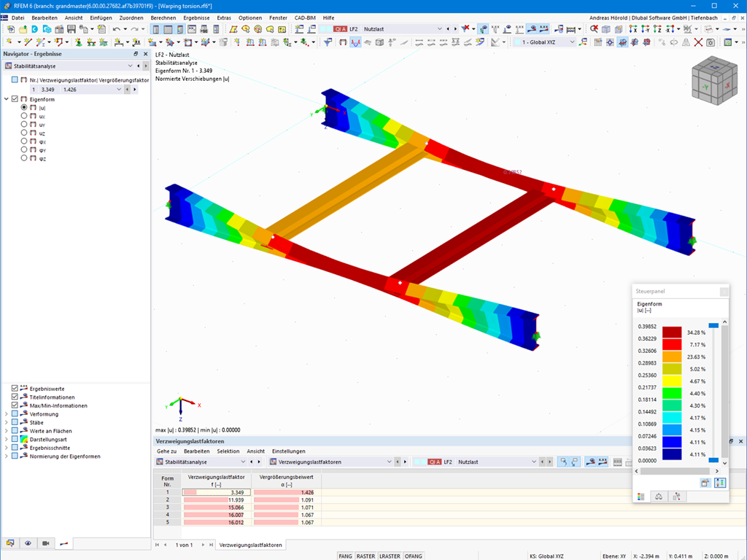Expand the Normierung der Eigenformen node
This screenshot has width=747, height=560.
(x=6, y=456)
